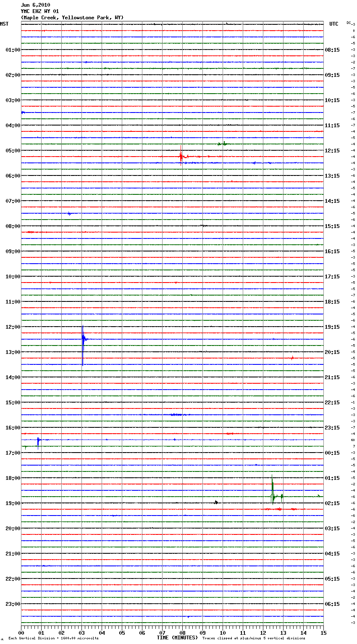
Task: Click the tall blue spike near 12:00 MST
Action: pos(83,338)
